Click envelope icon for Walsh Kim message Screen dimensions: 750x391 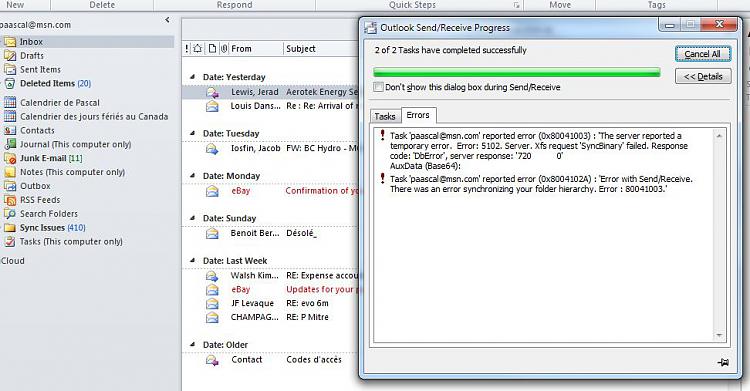(x=212, y=276)
